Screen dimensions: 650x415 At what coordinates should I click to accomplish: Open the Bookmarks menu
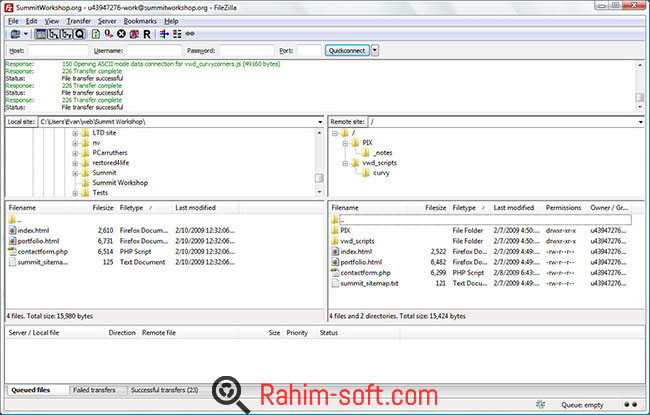click(x=140, y=21)
